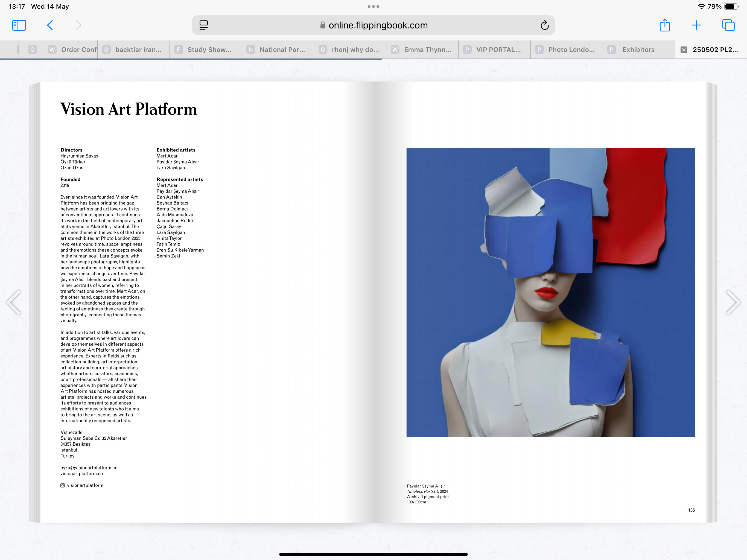Open the page reader menu icon

pyautogui.click(x=204, y=25)
